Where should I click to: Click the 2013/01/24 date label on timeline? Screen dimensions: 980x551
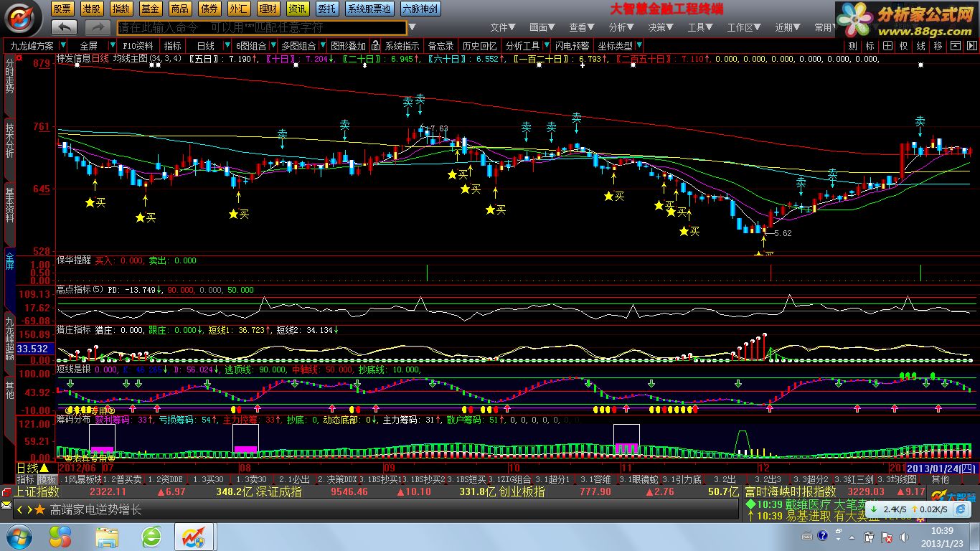point(942,468)
